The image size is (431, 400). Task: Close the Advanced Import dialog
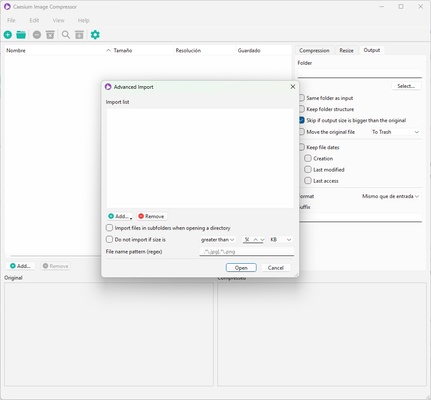click(x=293, y=87)
